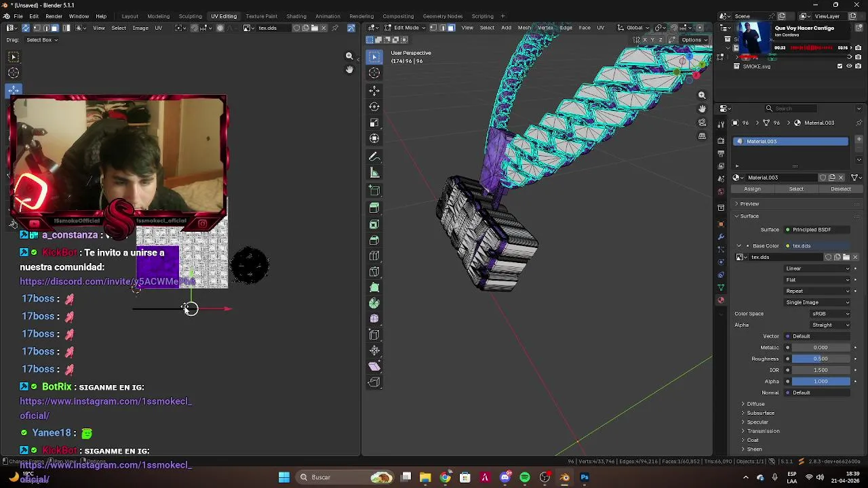
Task: Select the Scale tool in viewport toolbar
Action: coord(374,123)
